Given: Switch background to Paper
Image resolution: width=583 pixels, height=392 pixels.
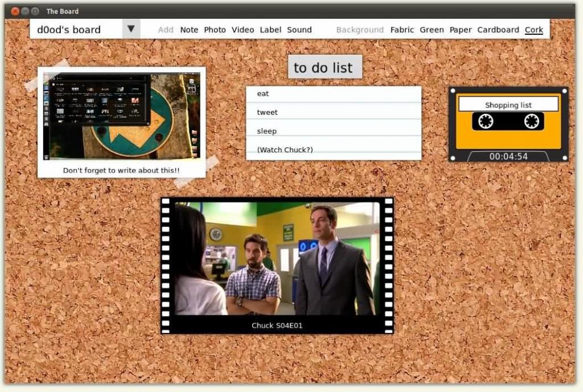Looking at the screenshot, I should coord(460,30).
